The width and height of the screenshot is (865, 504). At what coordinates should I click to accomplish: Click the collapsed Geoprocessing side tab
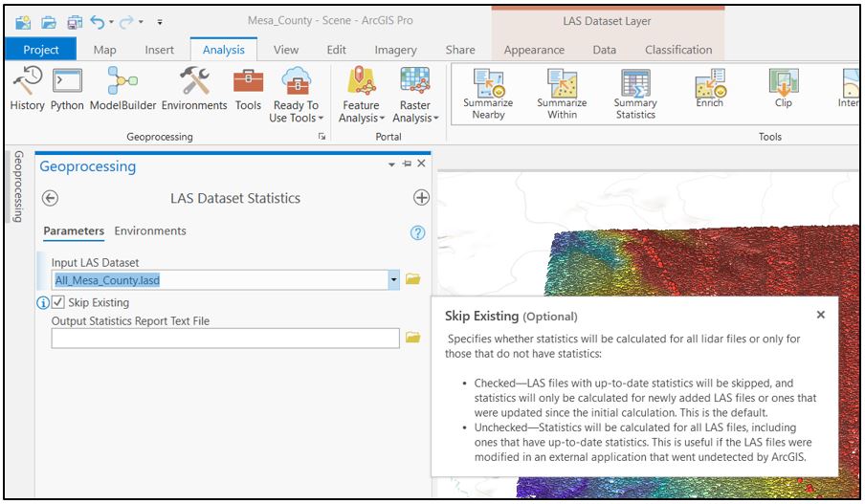click(x=19, y=186)
